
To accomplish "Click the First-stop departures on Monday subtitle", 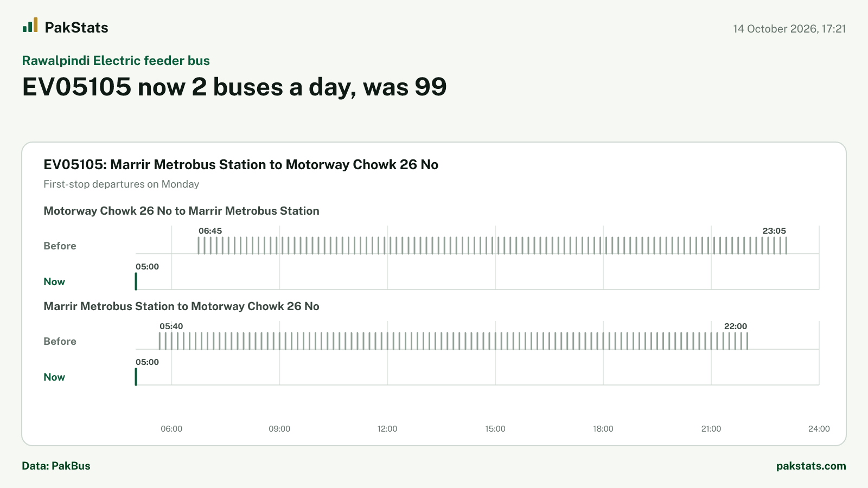I will coord(121,184).
